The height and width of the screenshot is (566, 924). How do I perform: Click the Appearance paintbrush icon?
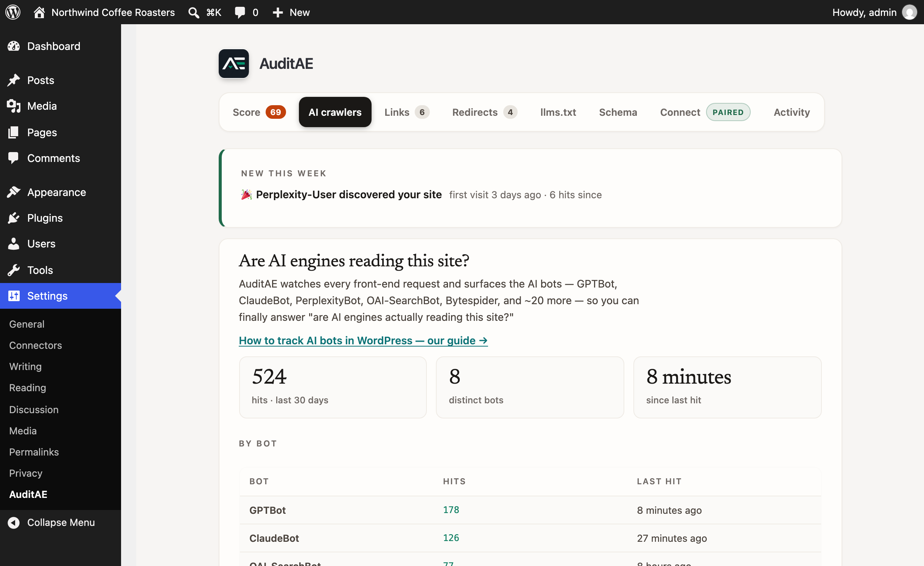tap(14, 192)
